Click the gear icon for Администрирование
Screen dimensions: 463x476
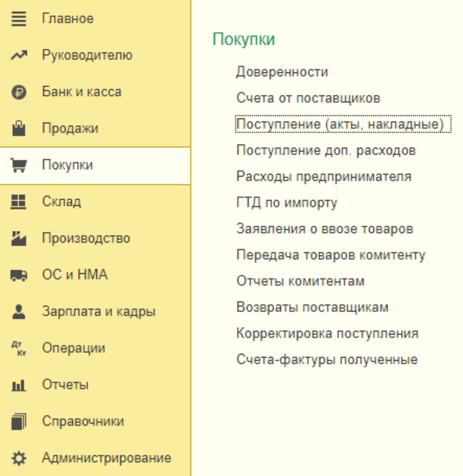pyautogui.click(x=19, y=458)
